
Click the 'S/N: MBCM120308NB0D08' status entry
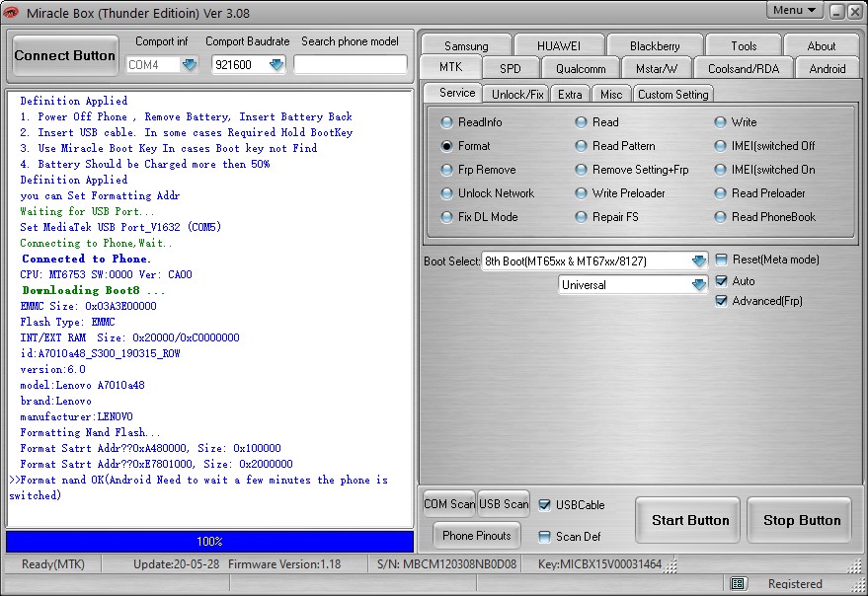pyautogui.click(x=446, y=564)
